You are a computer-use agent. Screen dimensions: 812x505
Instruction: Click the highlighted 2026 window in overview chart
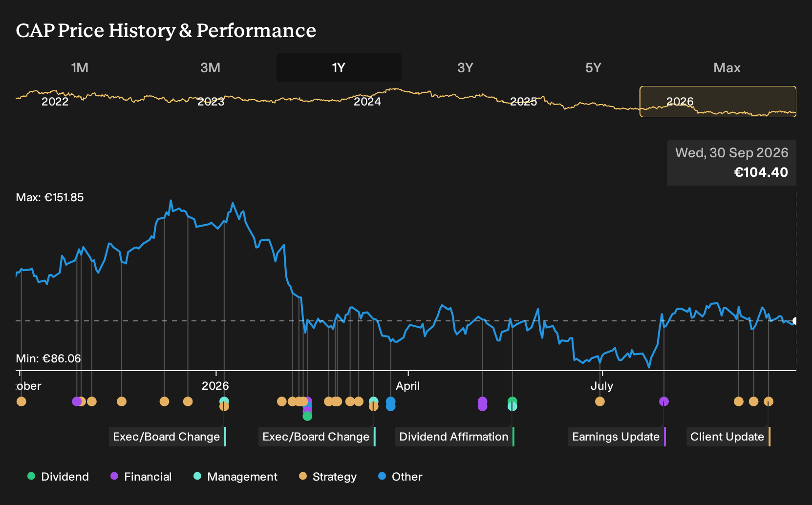pyautogui.click(x=718, y=102)
